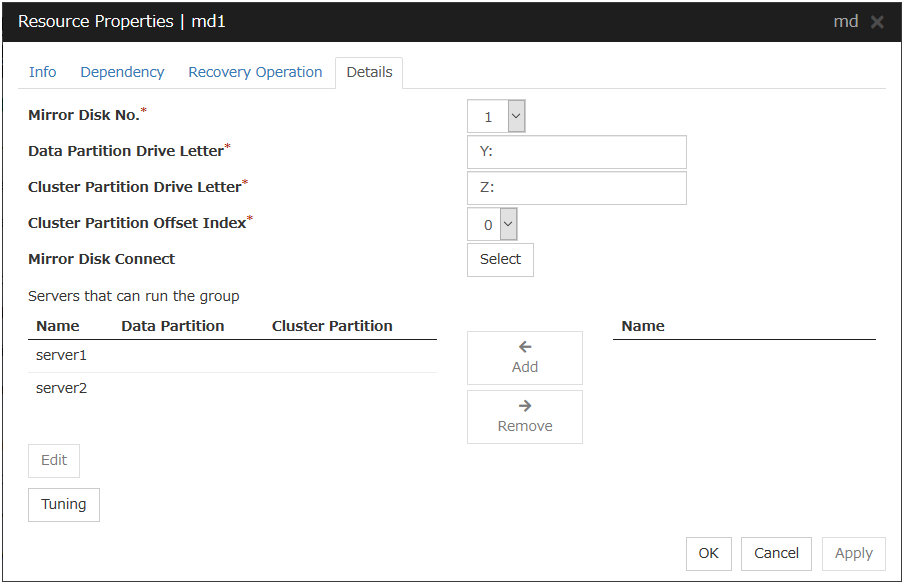Viewport: 904px width, 584px height.
Task: Expand the Cluster Partition Offset Index dropdown
Action: pos(492,224)
